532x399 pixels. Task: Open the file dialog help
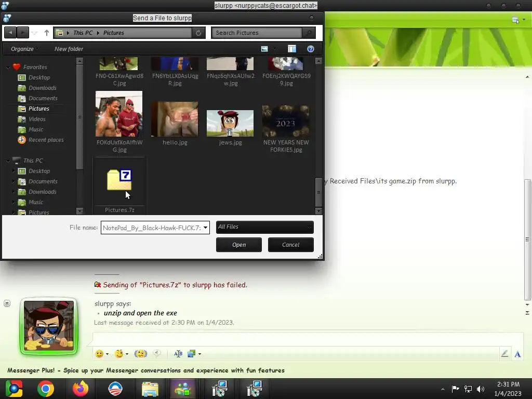311,49
